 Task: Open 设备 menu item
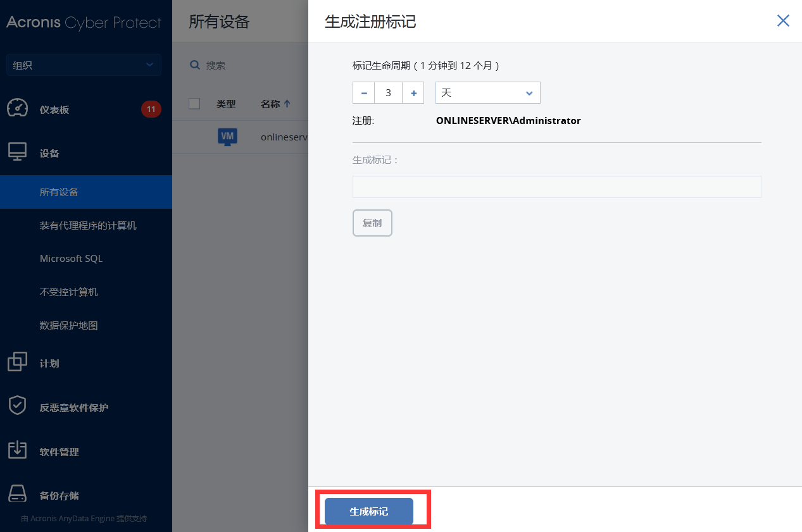point(49,153)
